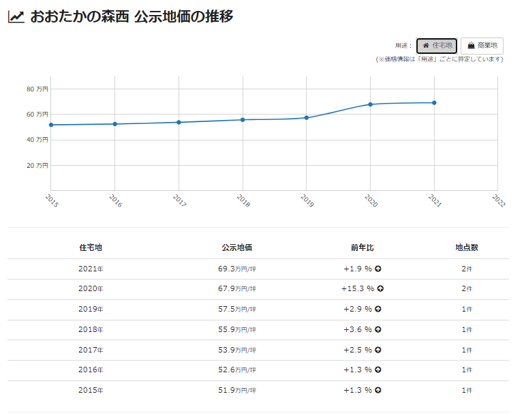Image resolution: width=524 pixels, height=420 pixels.
Task: Click the 2021 data point on the chart
Action: tap(434, 103)
